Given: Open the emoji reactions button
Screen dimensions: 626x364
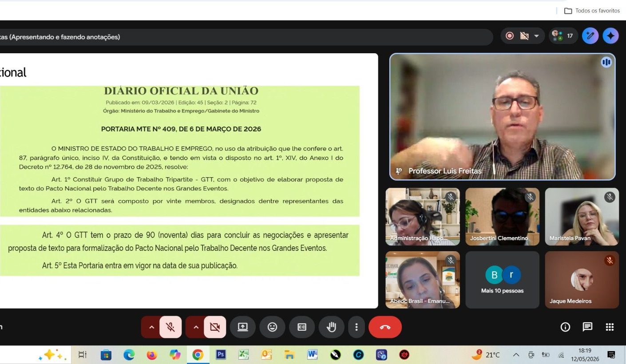Looking at the screenshot, I should [x=272, y=327].
